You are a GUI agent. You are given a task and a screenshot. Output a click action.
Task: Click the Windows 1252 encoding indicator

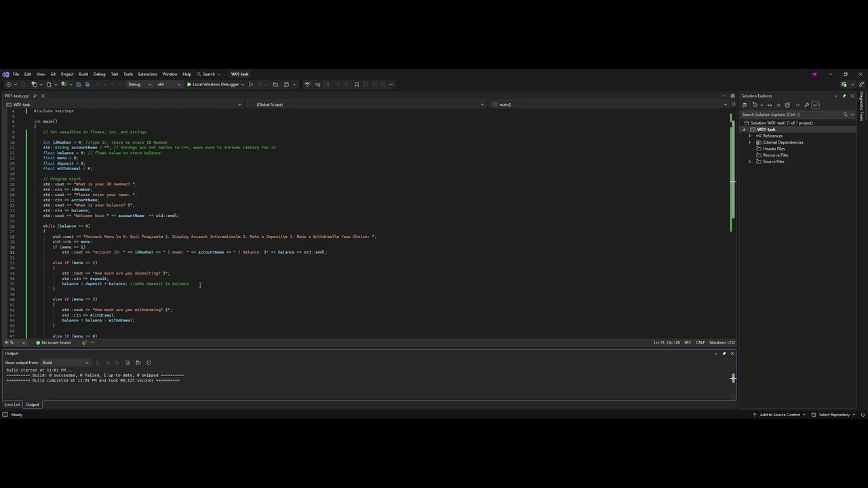coord(722,342)
